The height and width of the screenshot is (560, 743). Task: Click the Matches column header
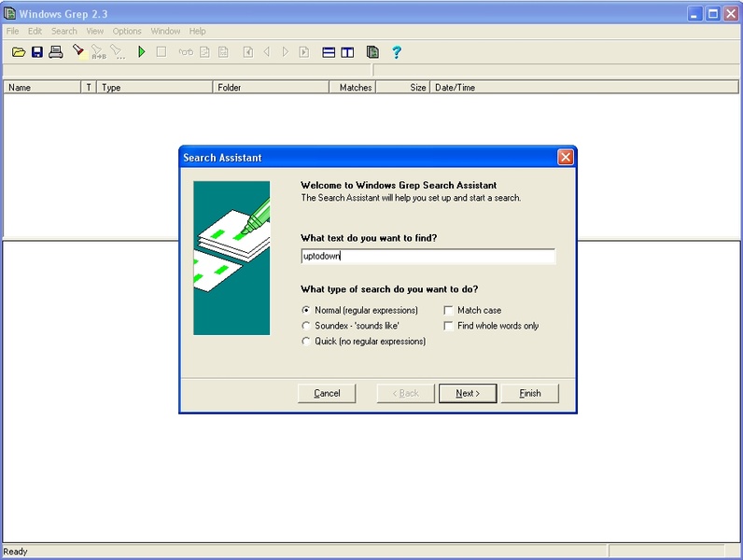click(x=355, y=88)
